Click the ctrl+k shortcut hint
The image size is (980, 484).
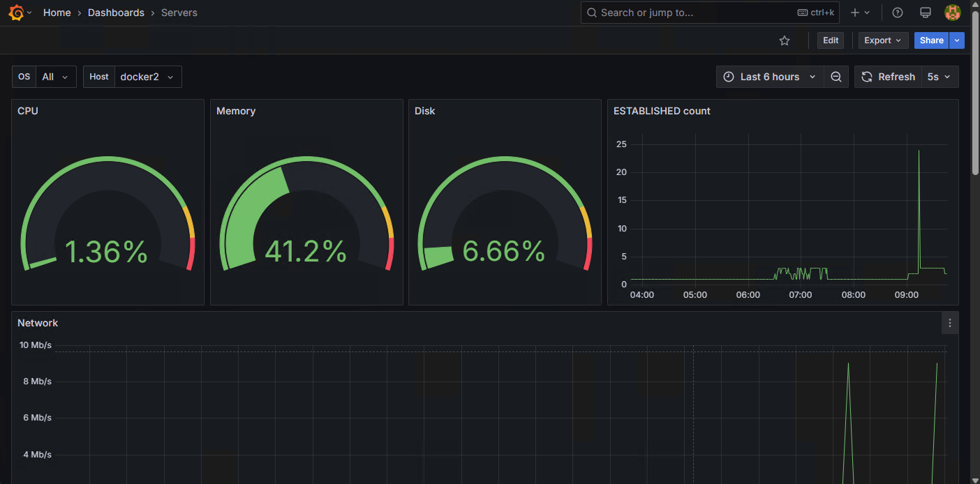click(816, 13)
